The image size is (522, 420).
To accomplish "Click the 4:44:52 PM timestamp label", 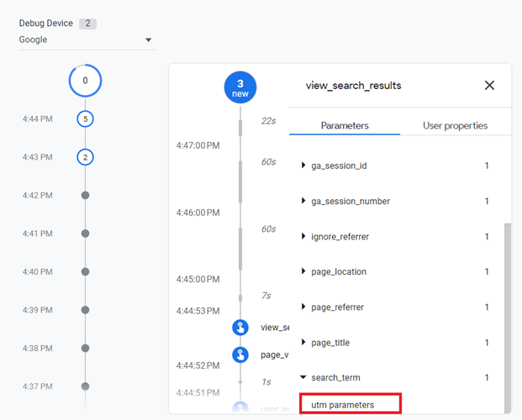I will [198, 365].
